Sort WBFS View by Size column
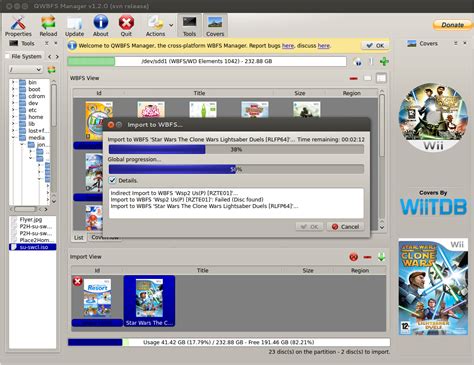The height and width of the screenshot is (365, 474). (300, 93)
